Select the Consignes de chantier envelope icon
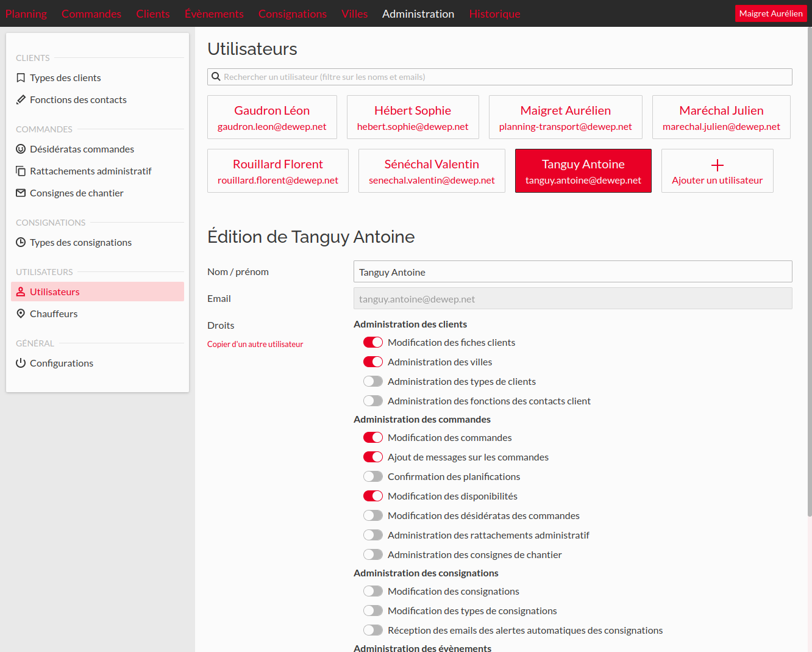 pyautogui.click(x=20, y=193)
